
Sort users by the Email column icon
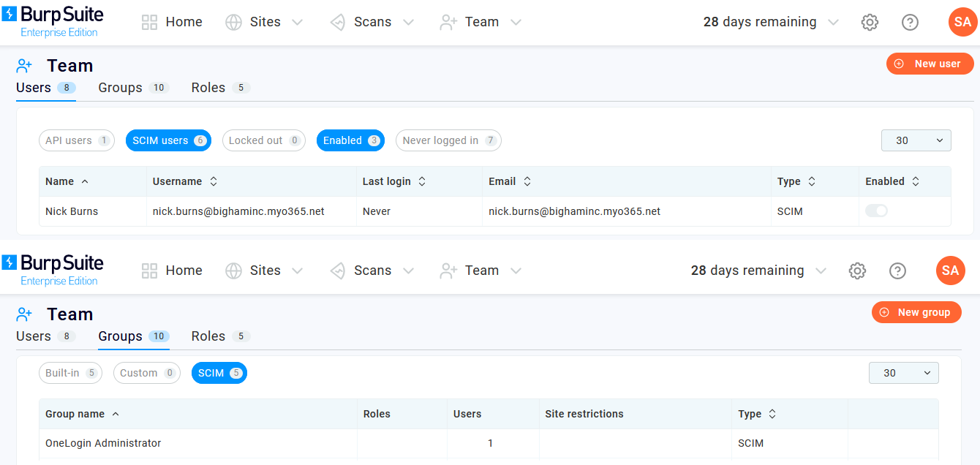tap(527, 181)
